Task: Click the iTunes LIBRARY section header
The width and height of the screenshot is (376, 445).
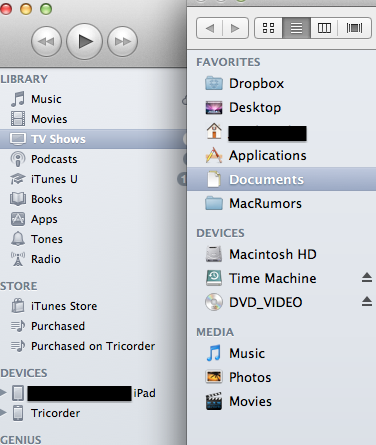Action: tap(24, 79)
